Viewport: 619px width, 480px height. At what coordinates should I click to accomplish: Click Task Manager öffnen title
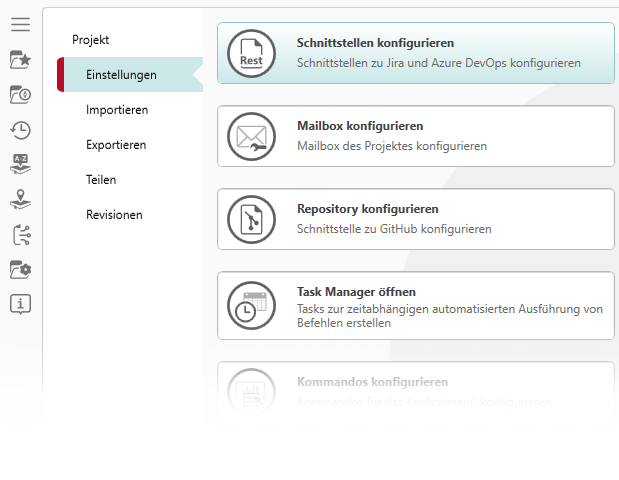click(356, 292)
